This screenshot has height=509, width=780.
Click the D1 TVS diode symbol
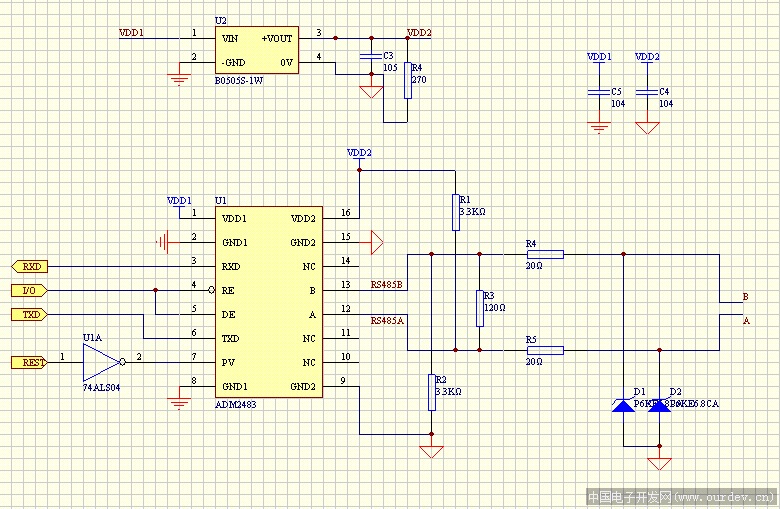pyautogui.click(x=623, y=405)
